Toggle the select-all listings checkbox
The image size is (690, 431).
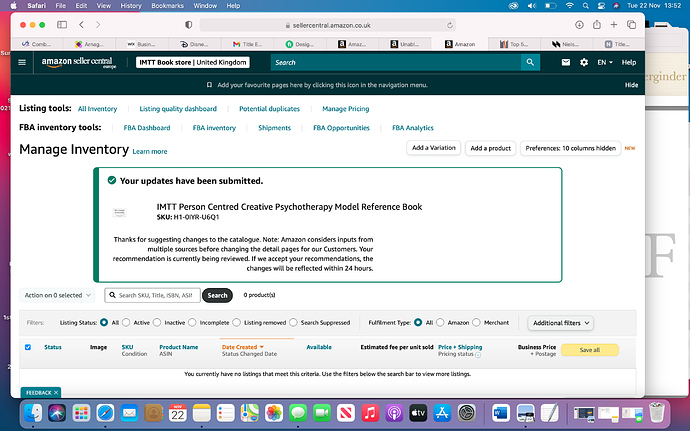28,347
